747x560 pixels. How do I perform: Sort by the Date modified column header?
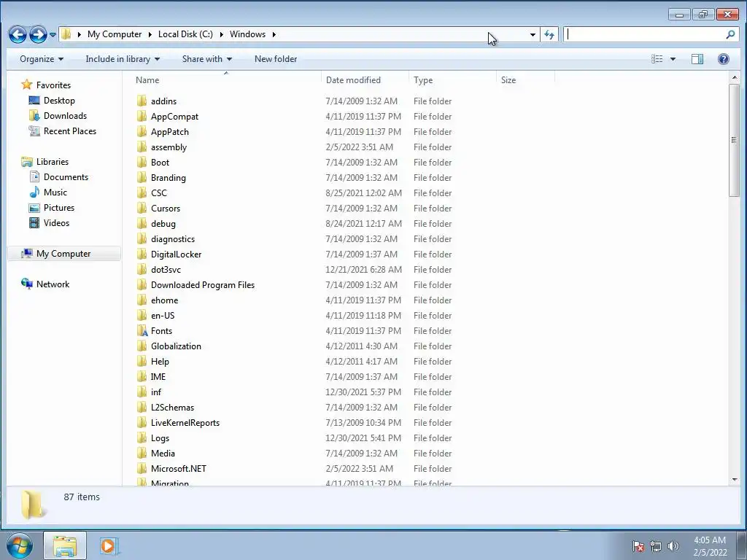pos(353,80)
